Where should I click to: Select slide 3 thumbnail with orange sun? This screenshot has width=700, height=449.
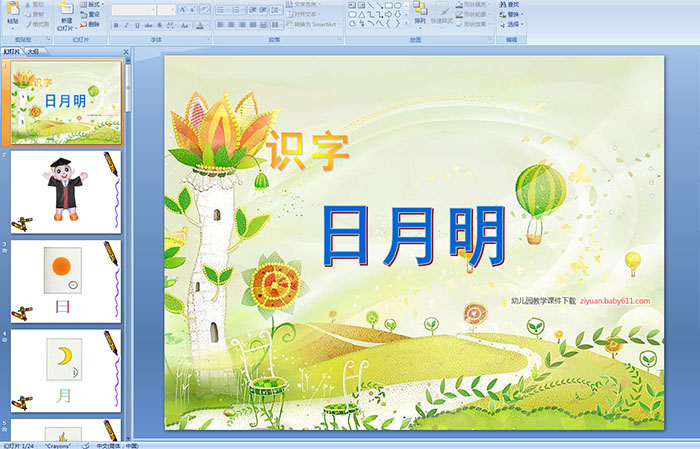[66, 281]
